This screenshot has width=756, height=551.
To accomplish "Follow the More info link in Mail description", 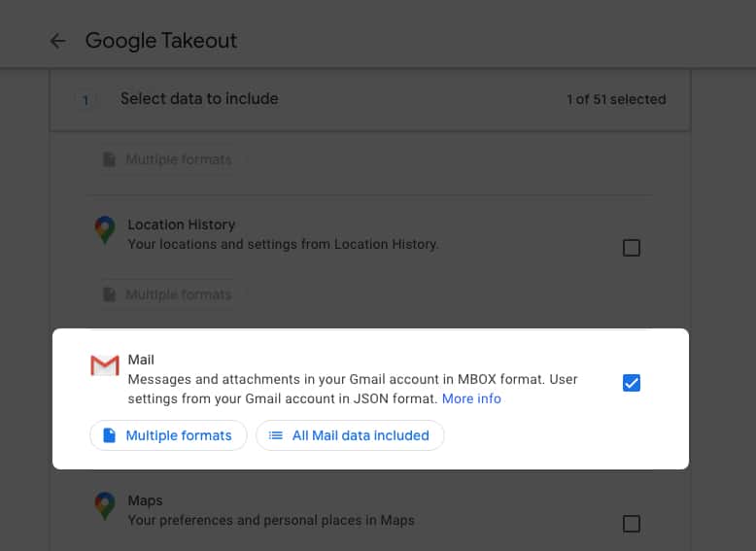I will click(x=471, y=398).
